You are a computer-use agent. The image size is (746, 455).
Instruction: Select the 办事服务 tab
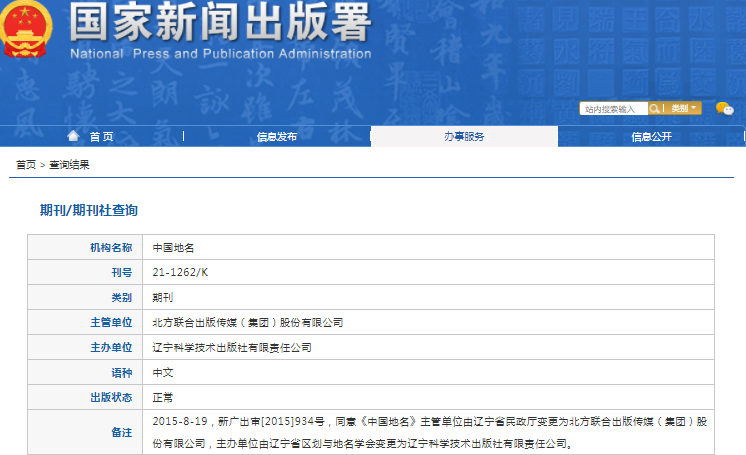click(x=464, y=137)
